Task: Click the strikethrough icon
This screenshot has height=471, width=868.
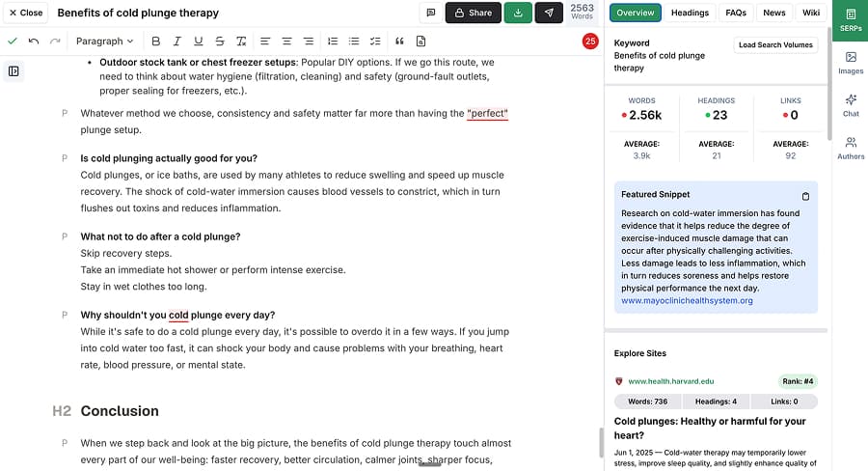Action: pyautogui.click(x=220, y=42)
